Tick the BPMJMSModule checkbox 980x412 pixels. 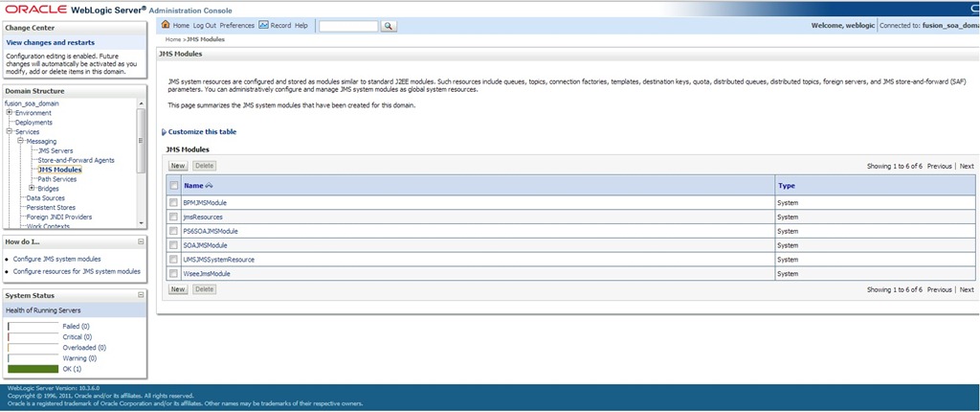click(173, 203)
